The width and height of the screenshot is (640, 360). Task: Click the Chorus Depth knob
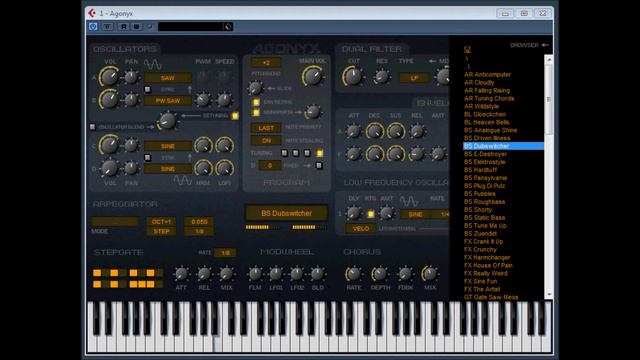pos(380,274)
